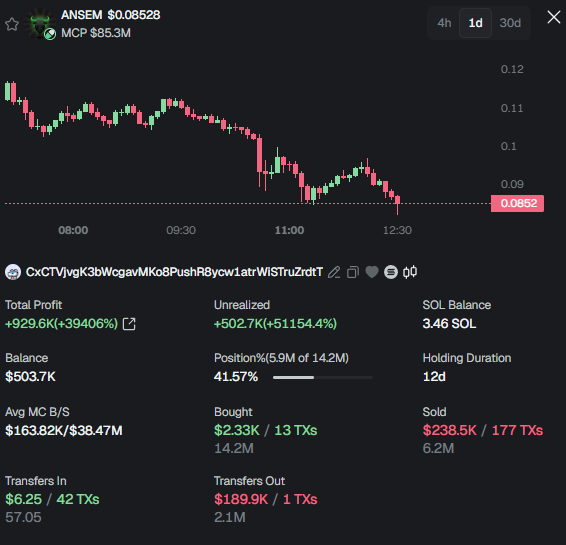Share the total profit via export icon
Viewport: 566px width, 545px height.
129,324
